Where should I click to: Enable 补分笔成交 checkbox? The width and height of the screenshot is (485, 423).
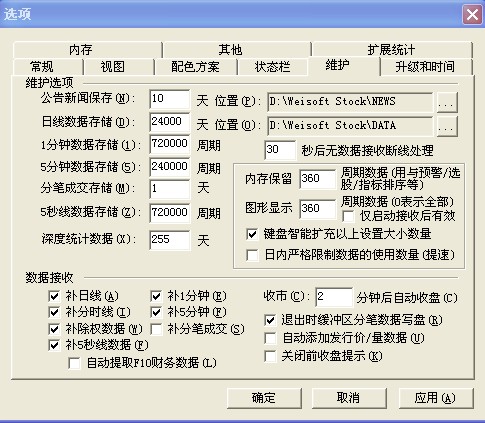(156, 329)
